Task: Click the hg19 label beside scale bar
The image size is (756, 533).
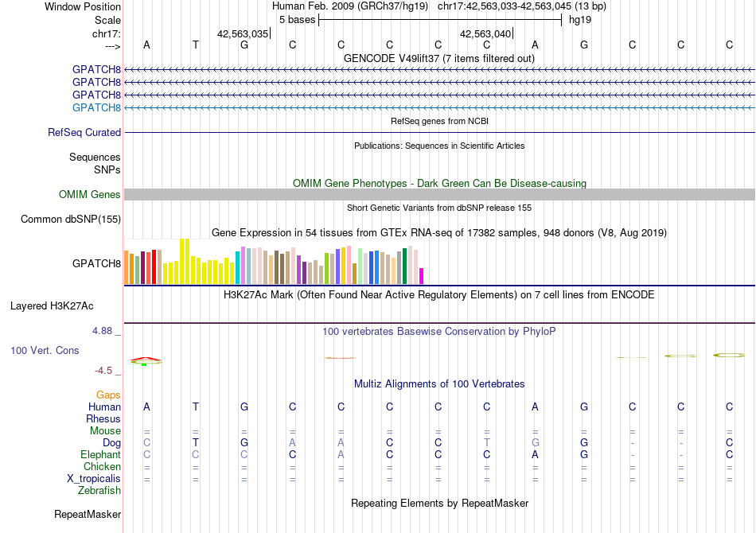Action: point(580,20)
